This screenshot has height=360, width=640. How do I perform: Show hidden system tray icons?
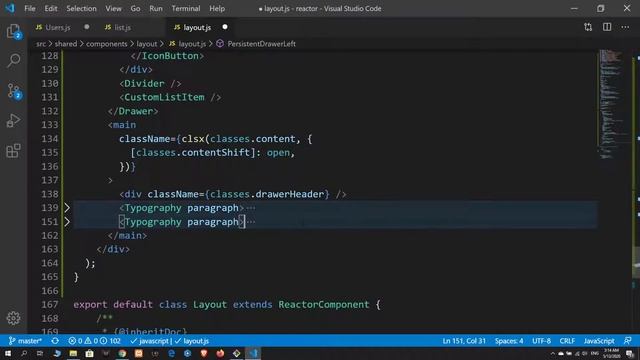pyautogui.click(x=553, y=353)
